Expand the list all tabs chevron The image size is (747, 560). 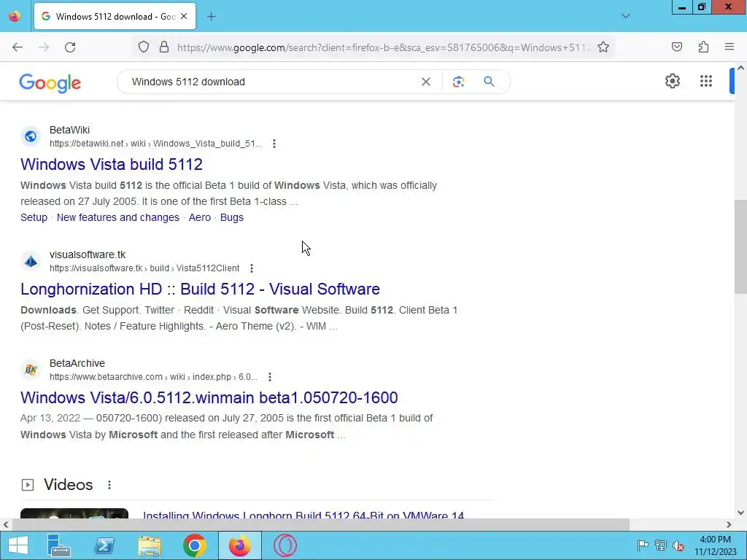point(625,16)
